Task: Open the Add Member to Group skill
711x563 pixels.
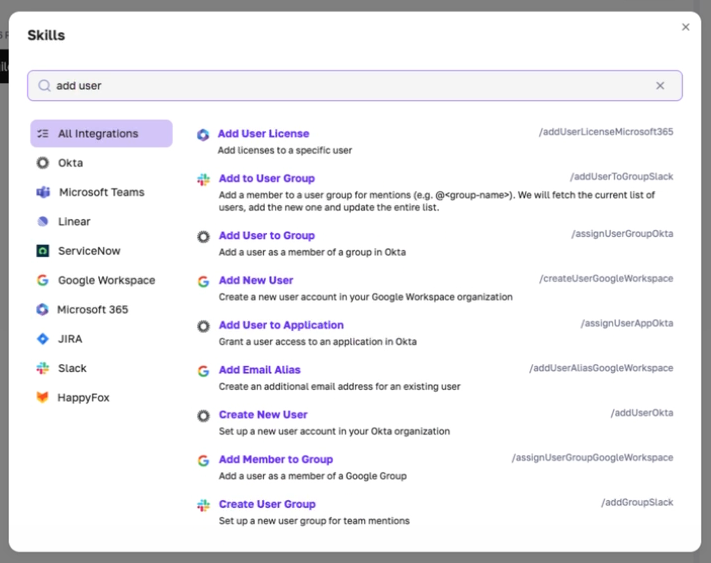Action: tap(276, 459)
